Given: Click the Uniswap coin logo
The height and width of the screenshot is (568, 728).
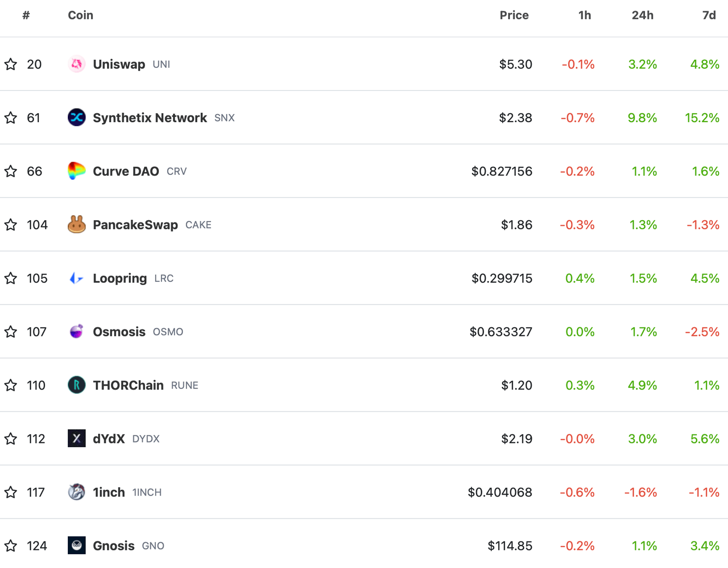Looking at the screenshot, I should pos(77,64).
